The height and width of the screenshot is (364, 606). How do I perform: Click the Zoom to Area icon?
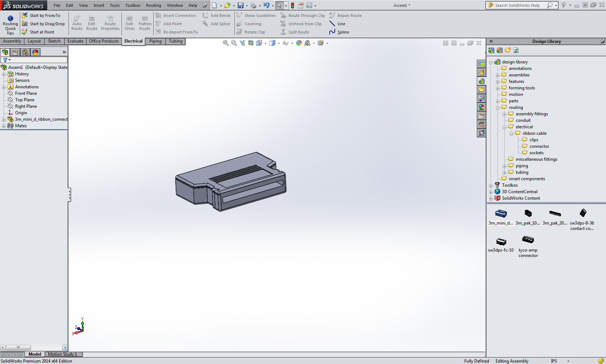pos(234,43)
